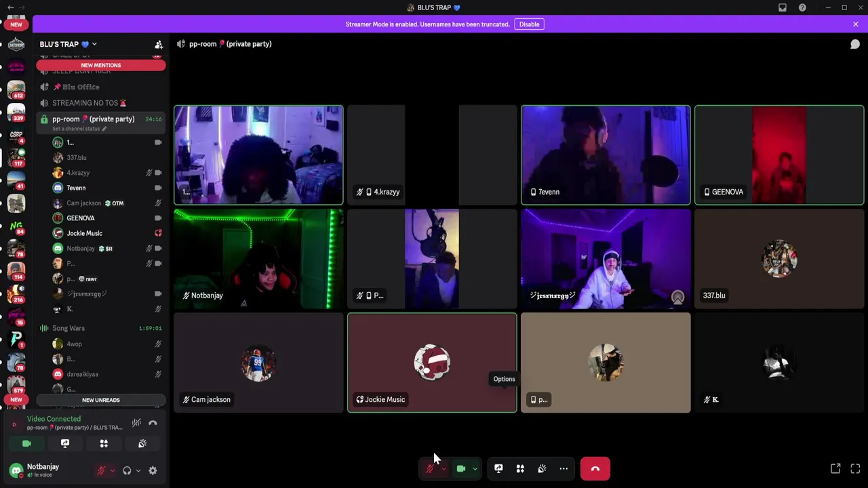This screenshot has width=868, height=488.
Task: Toggle the camera button in the sidebar voice panel
Action: pos(26,443)
